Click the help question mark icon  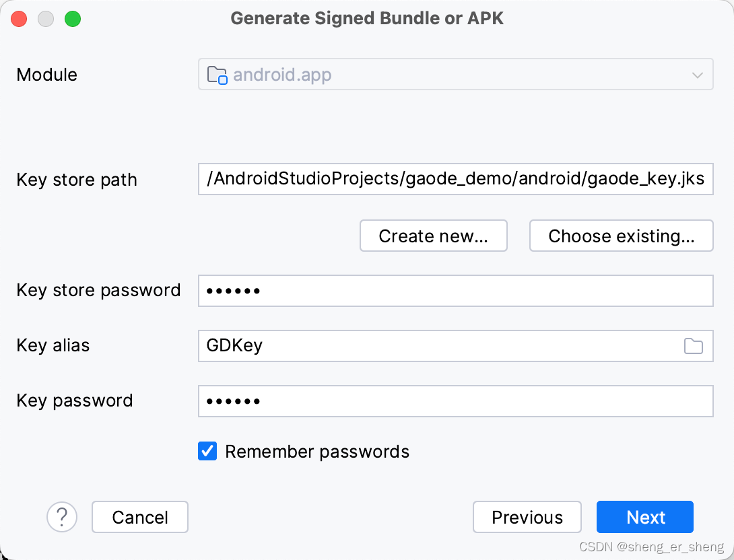[62, 517]
